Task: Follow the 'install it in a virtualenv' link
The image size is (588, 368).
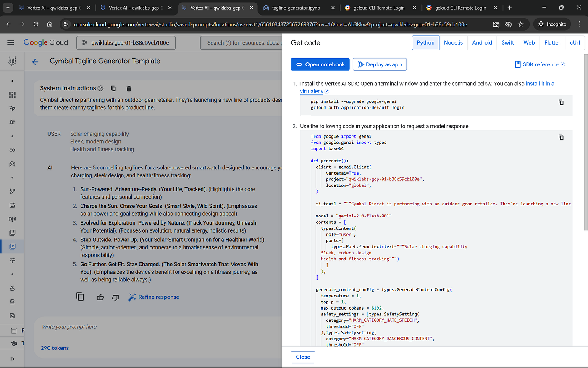Action: [427, 87]
